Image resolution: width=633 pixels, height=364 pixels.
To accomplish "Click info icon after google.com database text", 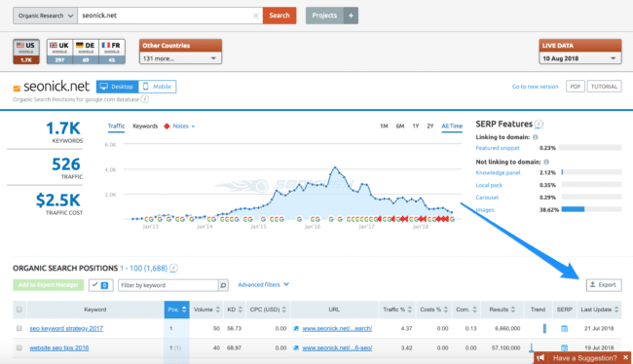I will pyautogui.click(x=144, y=99).
